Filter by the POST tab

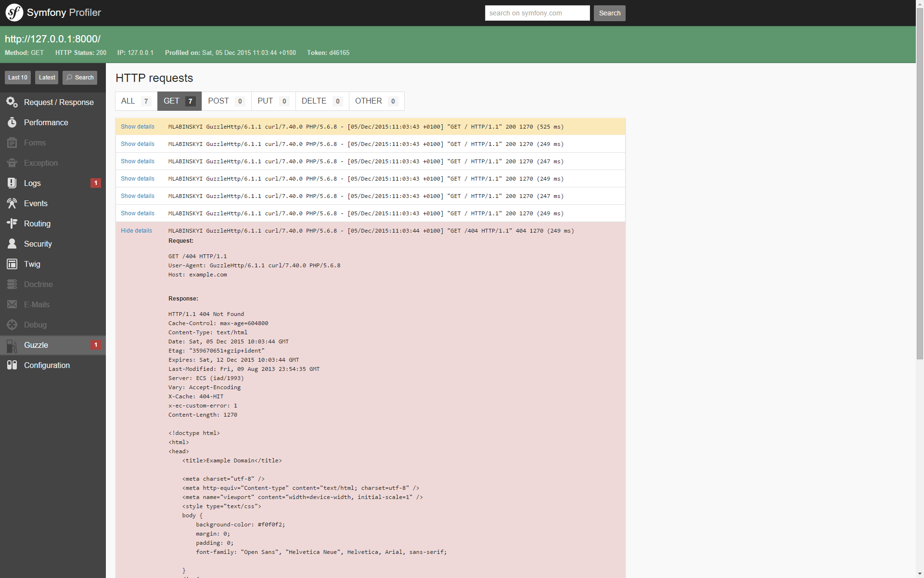coord(226,101)
